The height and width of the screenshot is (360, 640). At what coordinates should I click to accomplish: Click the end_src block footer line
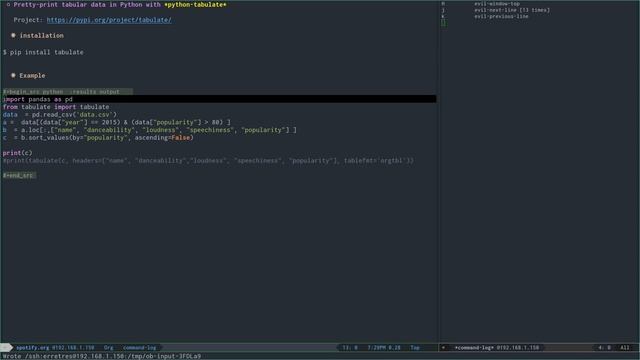(19, 175)
